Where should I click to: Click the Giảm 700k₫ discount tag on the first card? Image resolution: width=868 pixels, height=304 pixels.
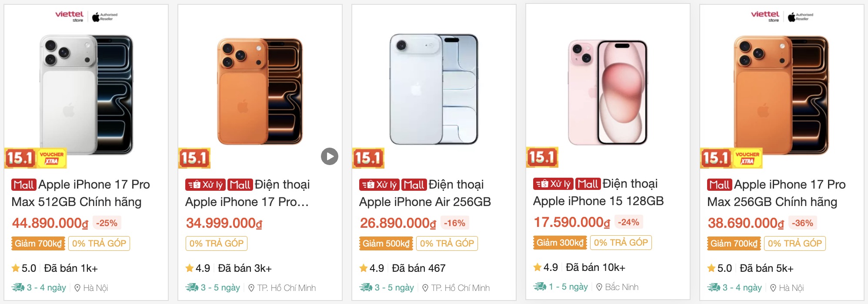(x=39, y=243)
